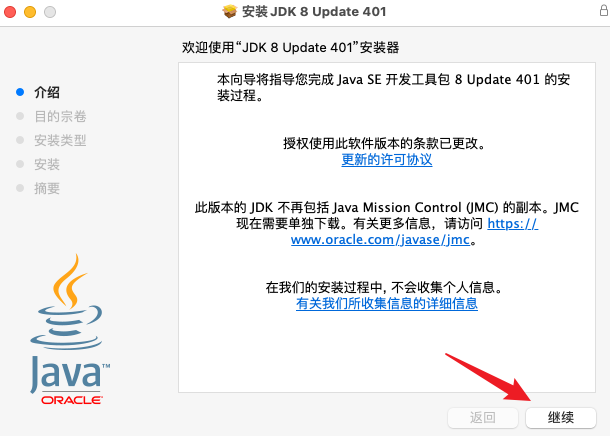Image resolution: width=610 pixels, height=436 pixels.
Task: Click the red ORACLE logo text
Action: pos(72,400)
